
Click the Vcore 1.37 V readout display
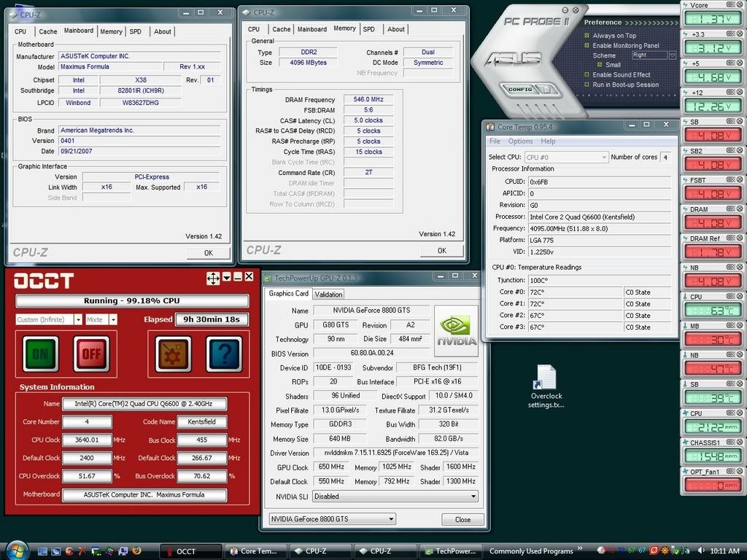coord(712,19)
